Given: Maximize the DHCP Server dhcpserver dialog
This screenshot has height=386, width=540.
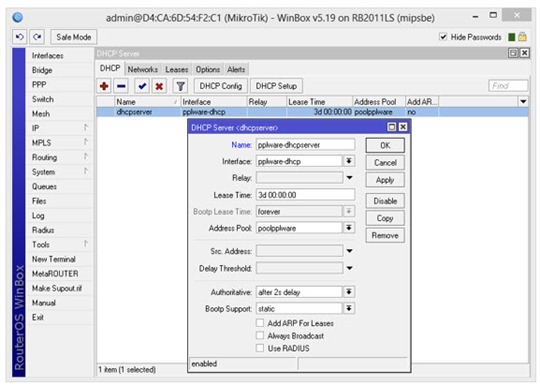Looking at the screenshot, I should point(392,127).
